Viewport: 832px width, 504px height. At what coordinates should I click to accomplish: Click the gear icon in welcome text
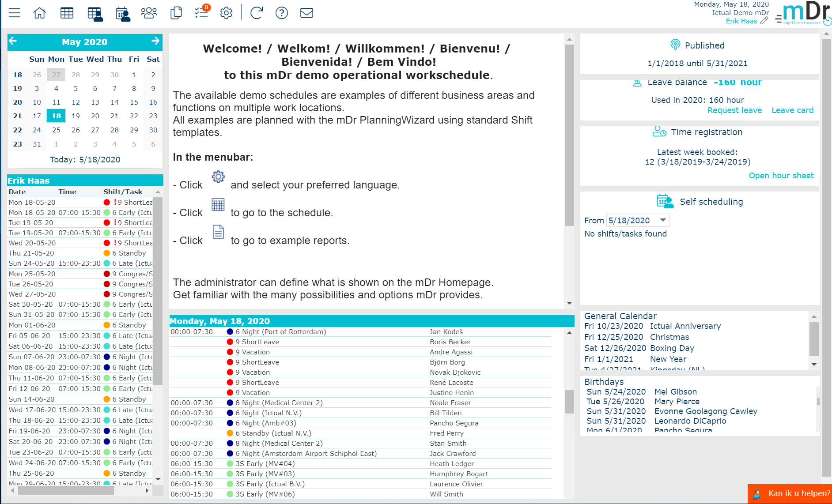click(218, 177)
